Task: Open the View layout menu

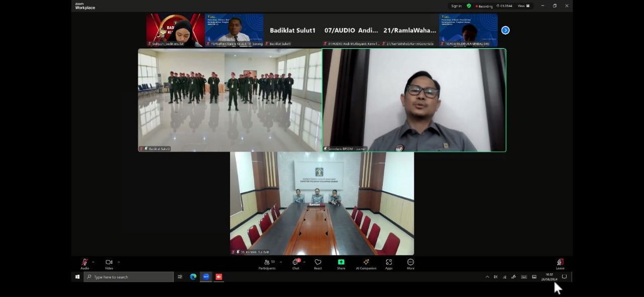Action: [524, 6]
